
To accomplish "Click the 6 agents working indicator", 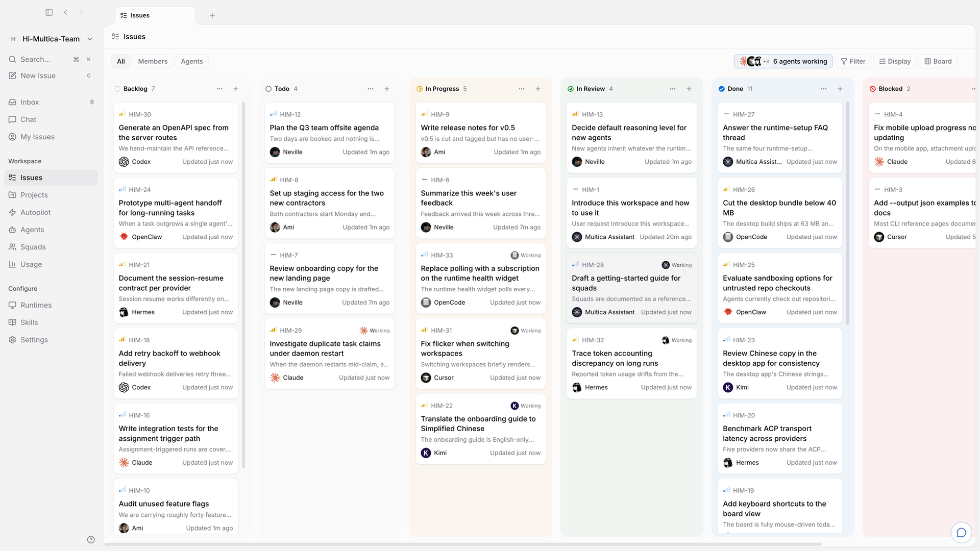I will (x=783, y=61).
